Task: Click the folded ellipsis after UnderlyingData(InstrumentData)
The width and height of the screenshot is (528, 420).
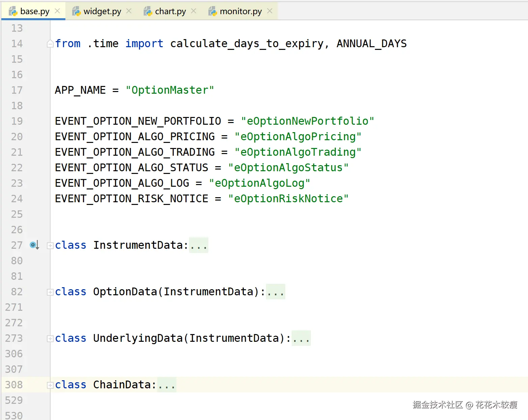Action: pyautogui.click(x=301, y=338)
